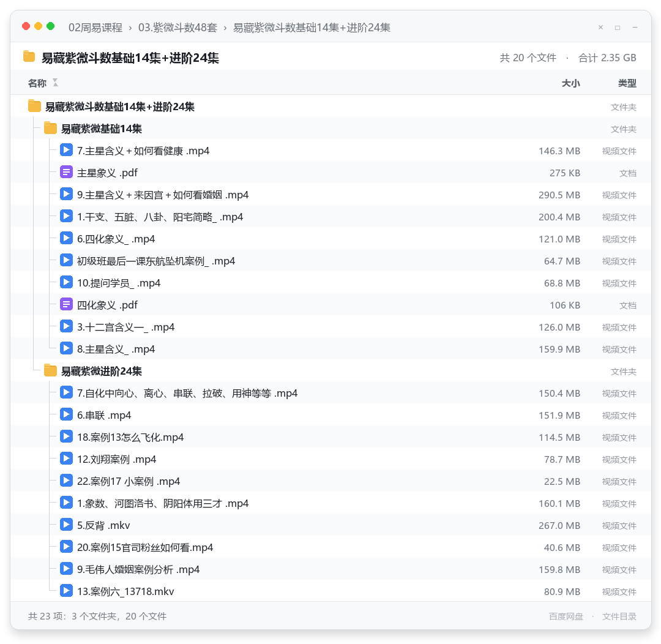The height and width of the screenshot is (644, 661).
Task: Select file name 12.刘翔案例 .mp4
Action: coord(116,459)
